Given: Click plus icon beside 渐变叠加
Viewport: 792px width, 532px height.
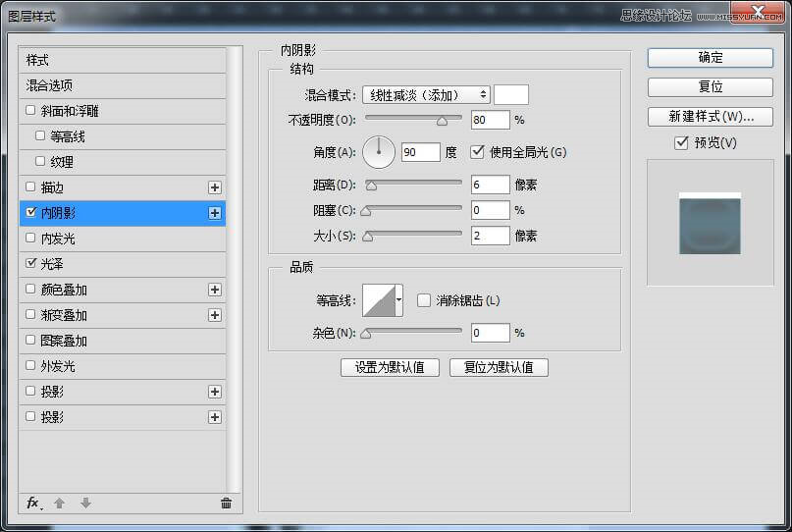Looking at the screenshot, I should [215, 315].
